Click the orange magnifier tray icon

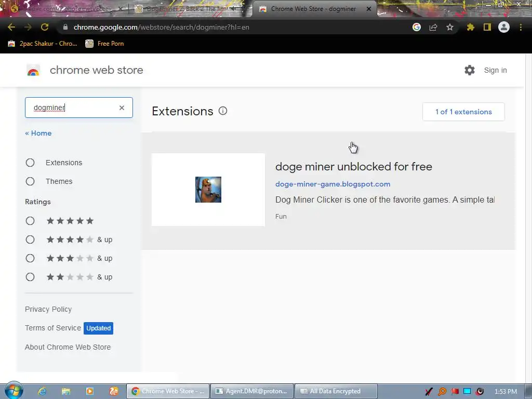pos(442,392)
